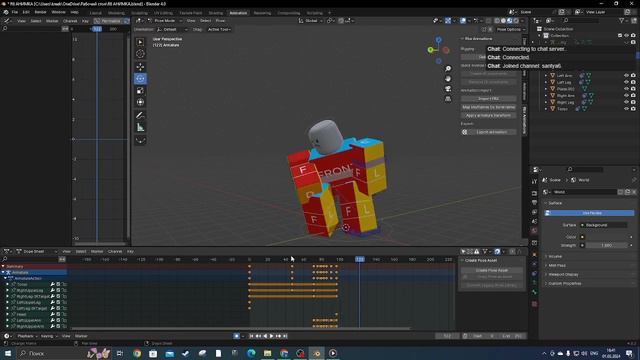Screen dimensions: 640x360
Task: Open the Active Tool drag dropdown
Action: (219, 29)
